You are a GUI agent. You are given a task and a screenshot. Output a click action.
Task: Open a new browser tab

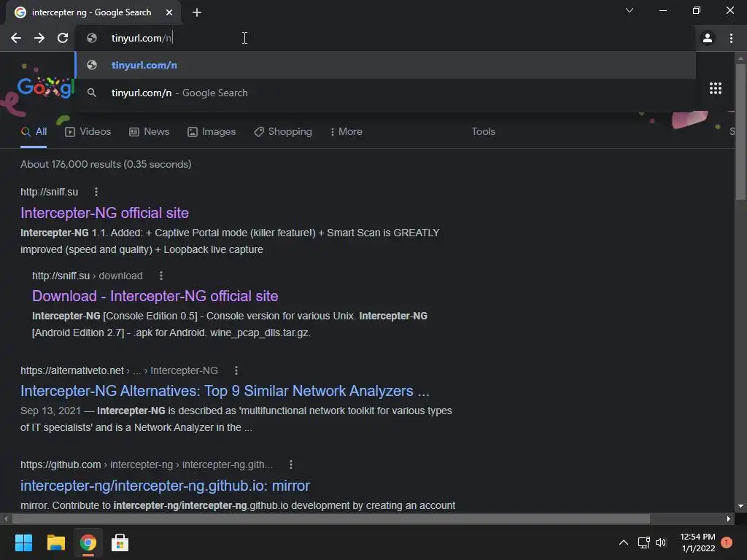click(197, 12)
